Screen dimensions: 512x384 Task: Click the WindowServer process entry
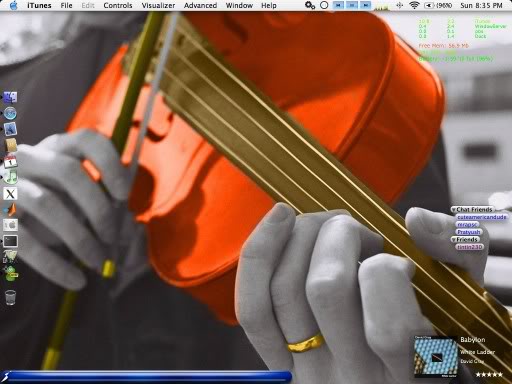point(490,26)
